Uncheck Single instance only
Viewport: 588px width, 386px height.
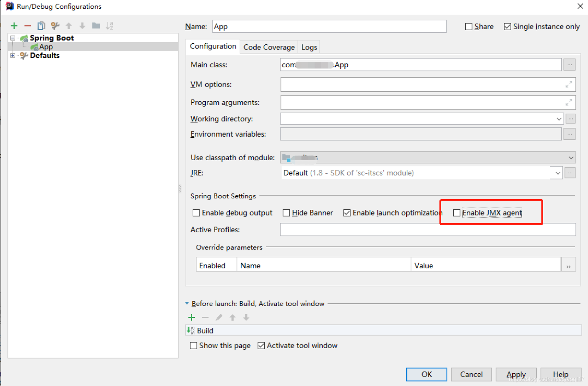coord(508,26)
